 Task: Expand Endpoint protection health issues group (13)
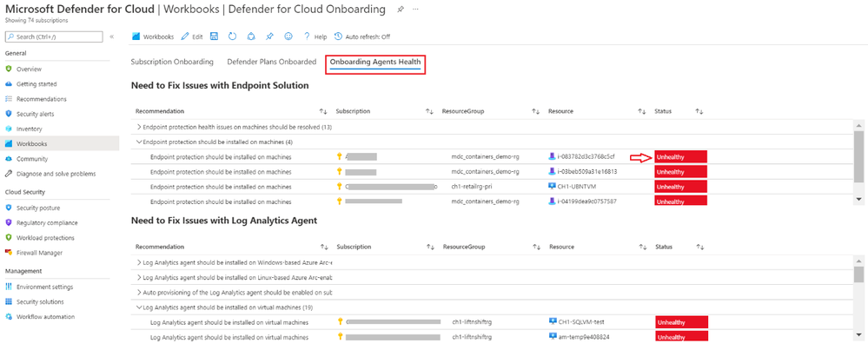pos(139,127)
